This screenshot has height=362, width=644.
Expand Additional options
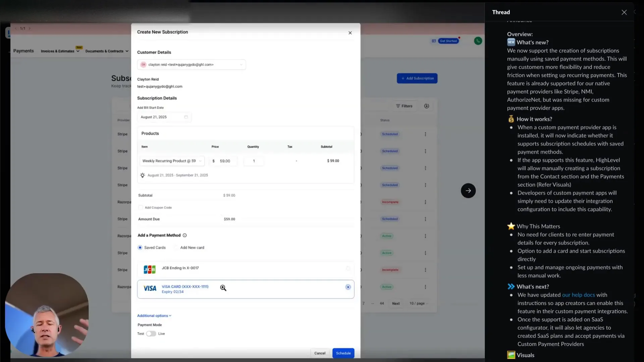154,316
